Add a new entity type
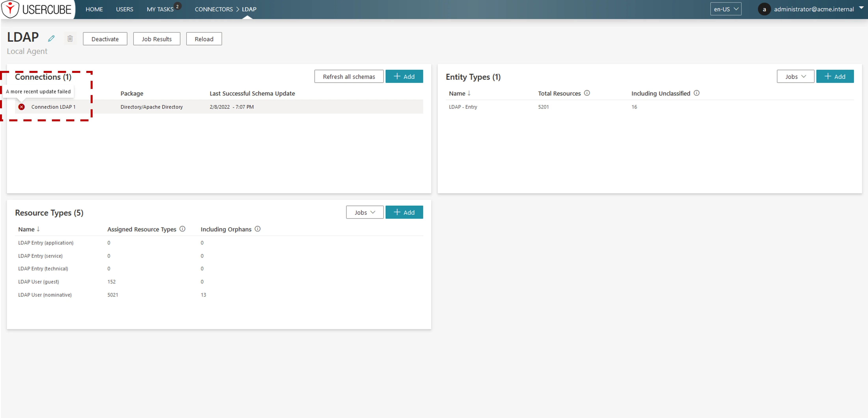The height and width of the screenshot is (418, 868). [x=835, y=76]
